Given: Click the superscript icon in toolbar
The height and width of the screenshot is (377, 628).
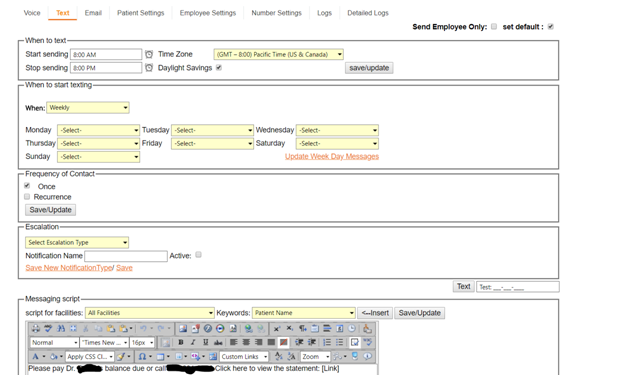Looking at the screenshot, I should tap(277, 329).
